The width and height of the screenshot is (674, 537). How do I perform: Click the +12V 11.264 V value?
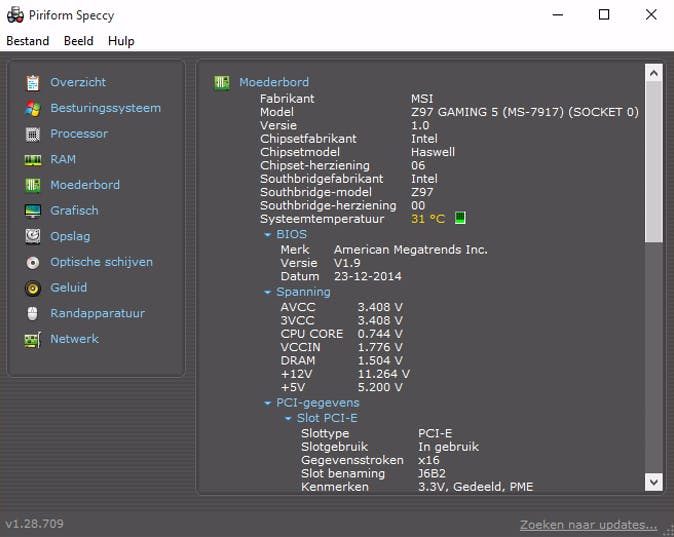point(383,374)
